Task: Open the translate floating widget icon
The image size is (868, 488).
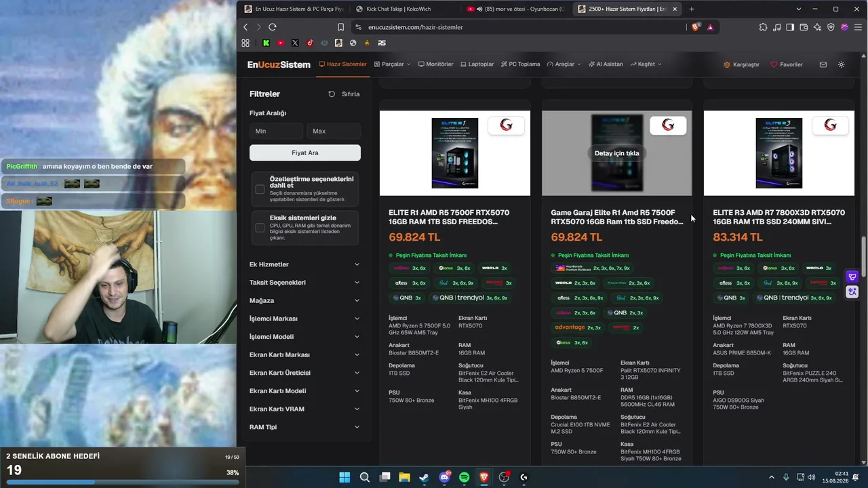Action: pos(852,291)
